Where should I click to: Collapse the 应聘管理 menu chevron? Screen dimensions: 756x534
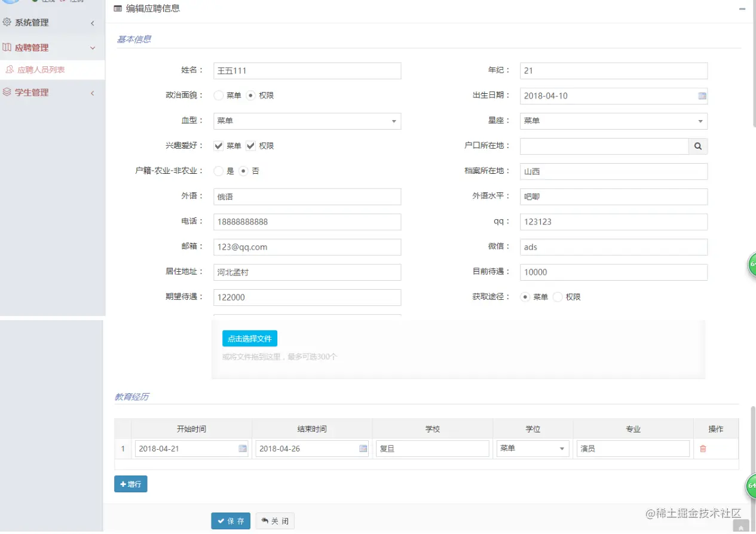(93, 48)
